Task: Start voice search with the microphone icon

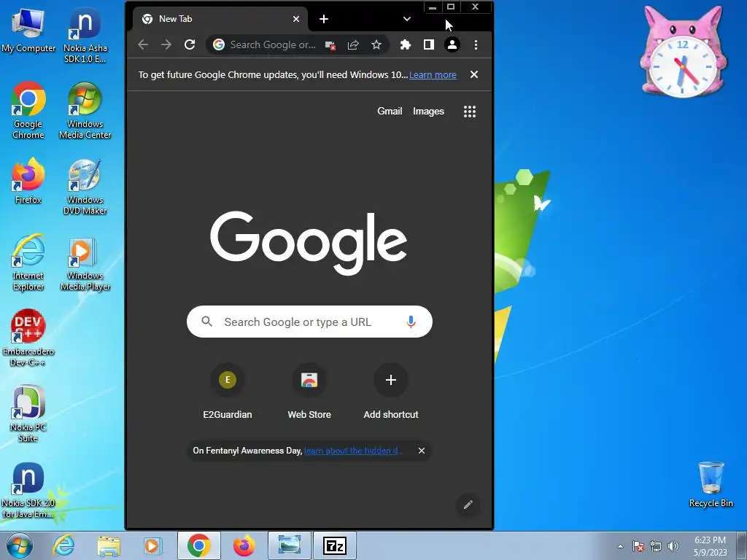Action: click(411, 322)
